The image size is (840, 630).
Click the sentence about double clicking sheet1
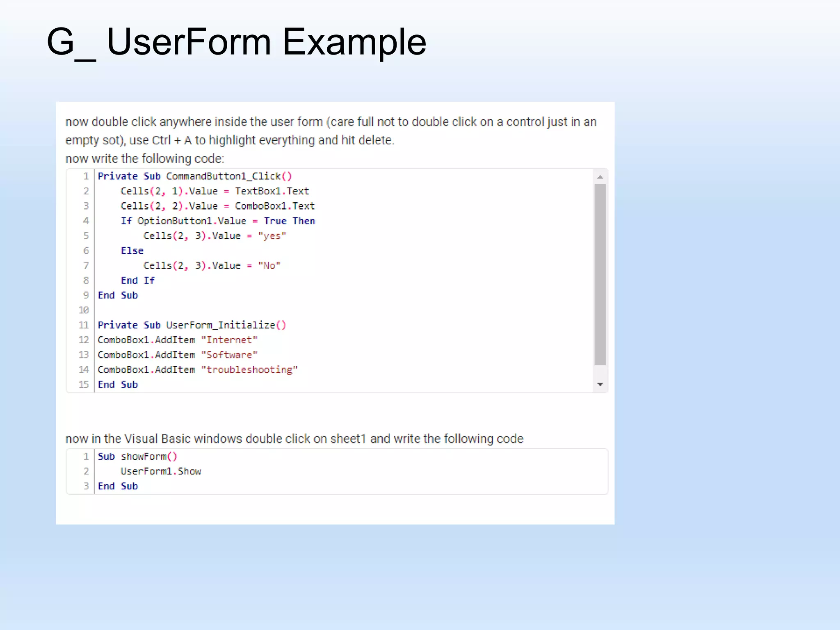pyautogui.click(x=294, y=439)
